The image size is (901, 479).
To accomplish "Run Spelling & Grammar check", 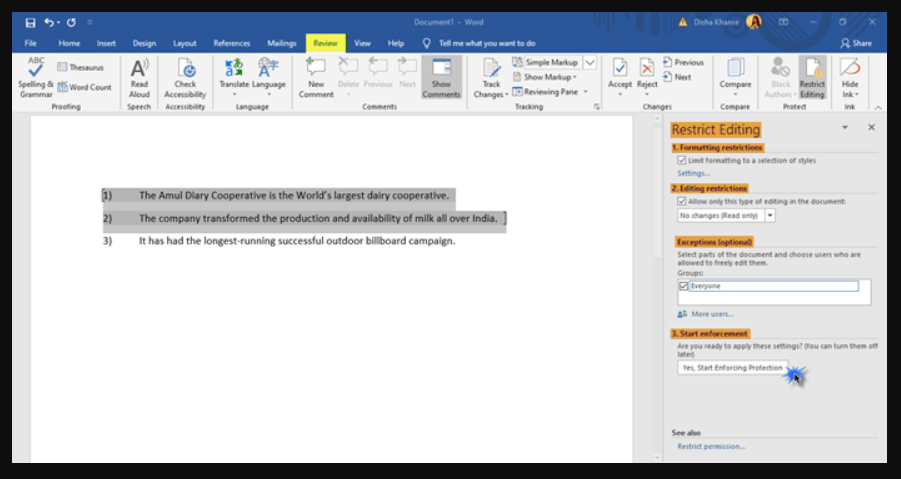I will click(36, 78).
